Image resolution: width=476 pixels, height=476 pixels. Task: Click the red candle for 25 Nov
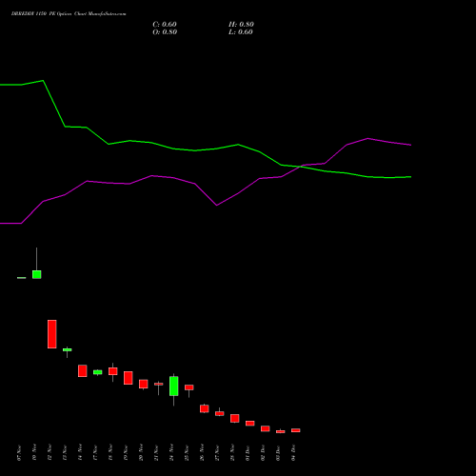pyautogui.click(x=189, y=387)
